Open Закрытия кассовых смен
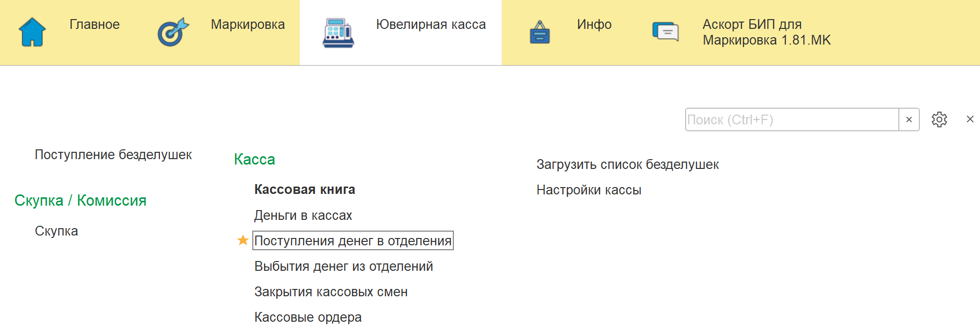This screenshot has width=980, height=332. coord(331,292)
